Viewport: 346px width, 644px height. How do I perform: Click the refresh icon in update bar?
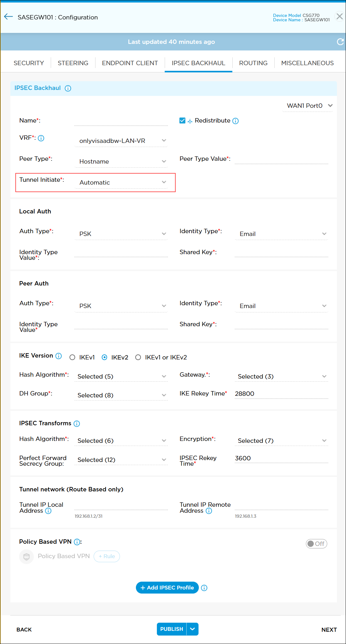click(340, 42)
